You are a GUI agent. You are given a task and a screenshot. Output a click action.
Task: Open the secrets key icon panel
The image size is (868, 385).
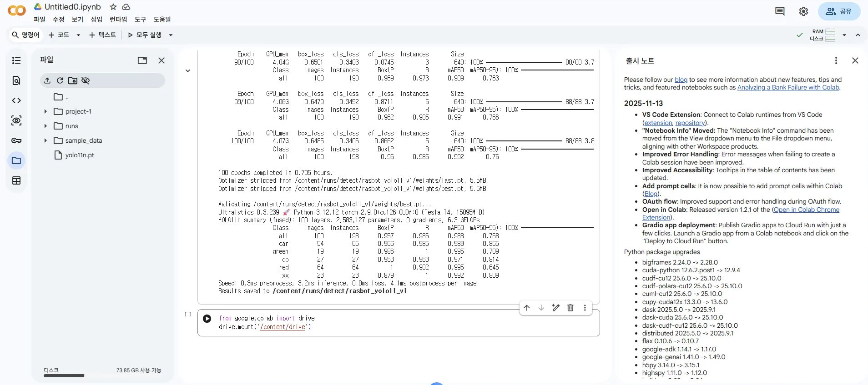click(x=16, y=140)
